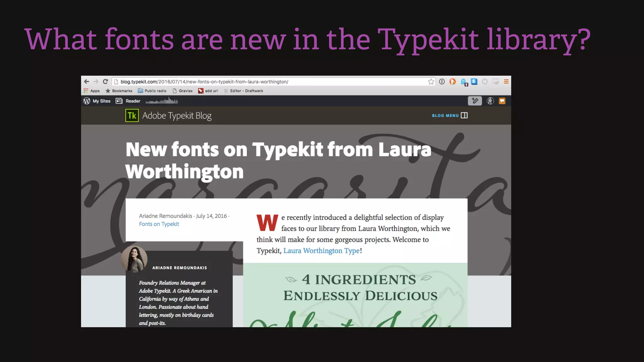The height and width of the screenshot is (362, 644).
Task: Click Ariadne Remoundakis author photo
Action: pyautogui.click(x=134, y=259)
